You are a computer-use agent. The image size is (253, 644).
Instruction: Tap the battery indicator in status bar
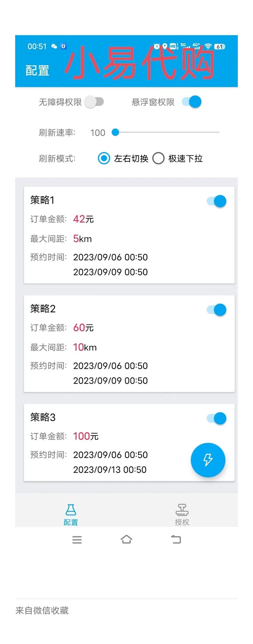point(219,46)
